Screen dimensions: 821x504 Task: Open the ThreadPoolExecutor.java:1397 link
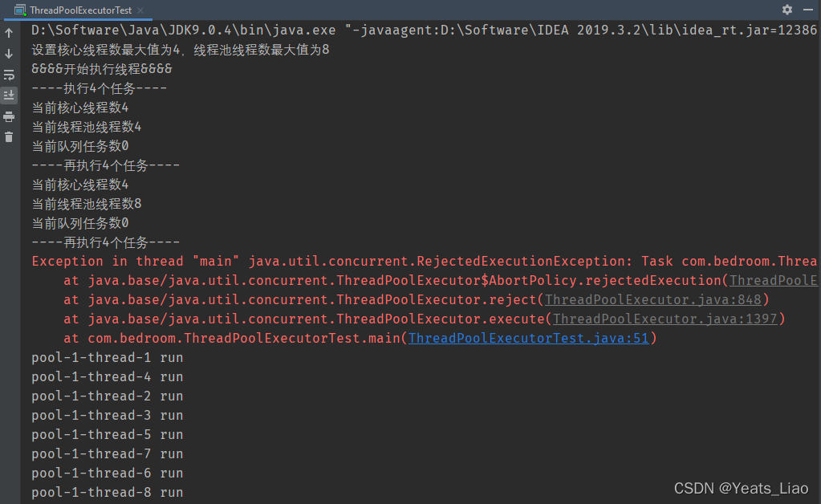[x=664, y=319]
